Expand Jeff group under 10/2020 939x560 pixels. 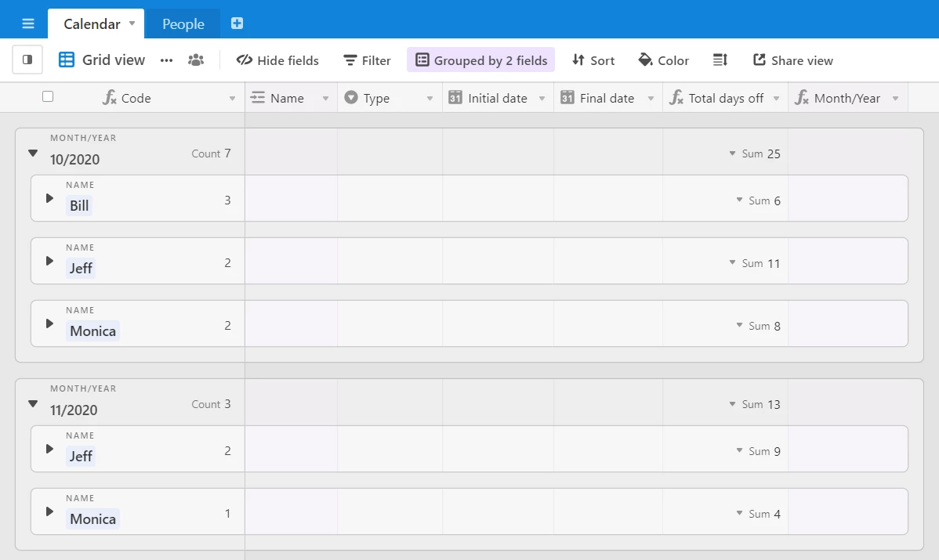pyautogui.click(x=49, y=261)
